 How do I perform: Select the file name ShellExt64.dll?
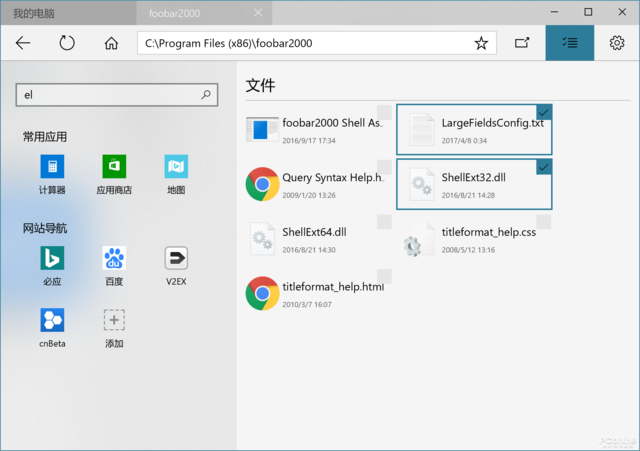(x=314, y=232)
